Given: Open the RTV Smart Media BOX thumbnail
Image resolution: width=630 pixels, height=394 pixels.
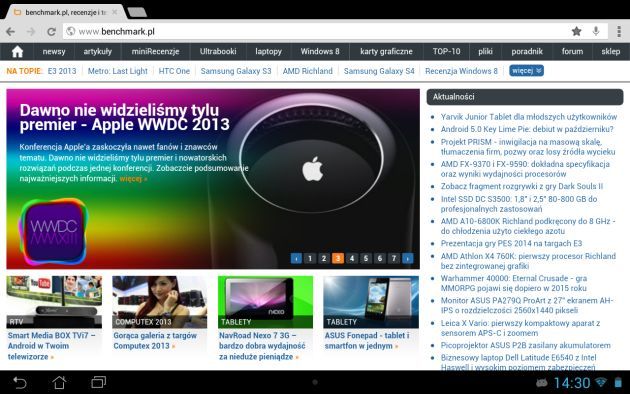Looking at the screenshot, I should (54, 302).
